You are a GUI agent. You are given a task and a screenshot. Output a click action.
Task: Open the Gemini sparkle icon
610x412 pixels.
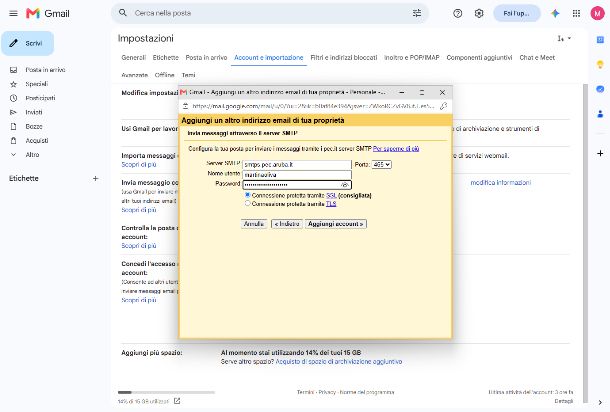555,13
